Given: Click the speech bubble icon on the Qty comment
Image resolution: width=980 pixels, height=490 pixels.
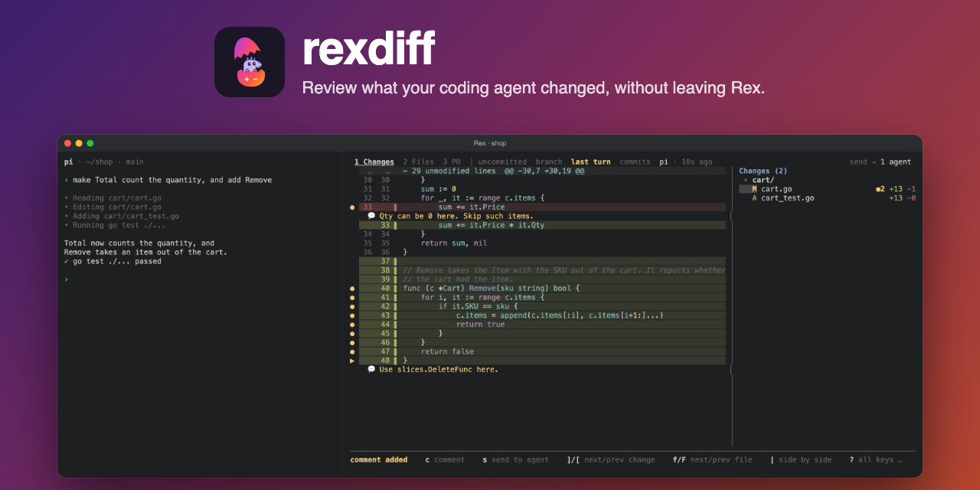Looking at the screenshot, I should click(x=371, y=216).
